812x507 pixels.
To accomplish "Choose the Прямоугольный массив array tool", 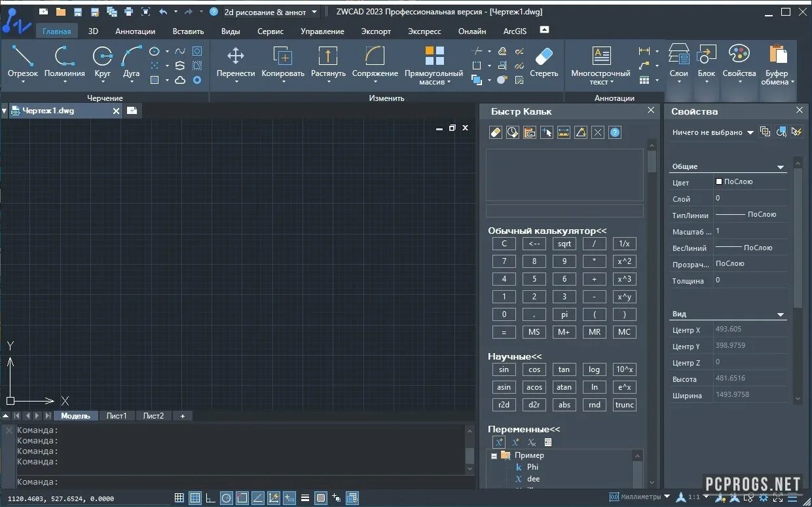I will (x=434, y=65).
